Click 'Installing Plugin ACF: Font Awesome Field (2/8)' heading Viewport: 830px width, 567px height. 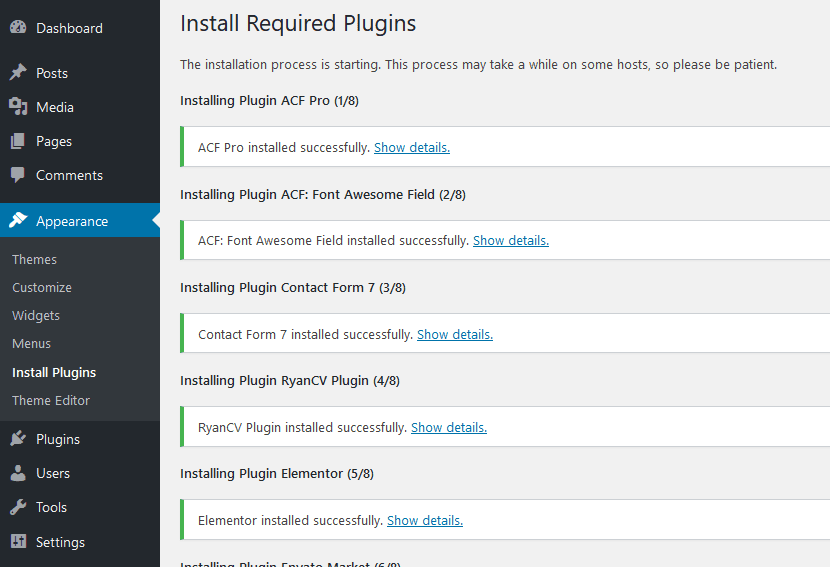point(323,195)
